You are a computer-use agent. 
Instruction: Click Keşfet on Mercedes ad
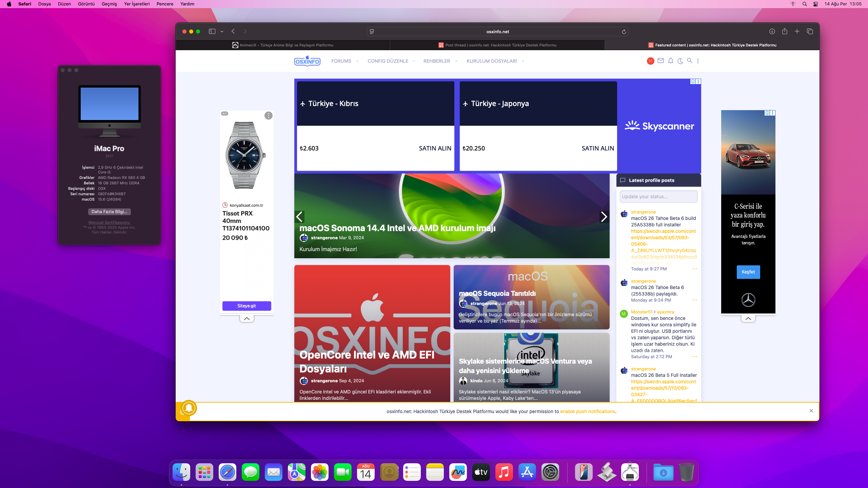click(x=748, y=272)
